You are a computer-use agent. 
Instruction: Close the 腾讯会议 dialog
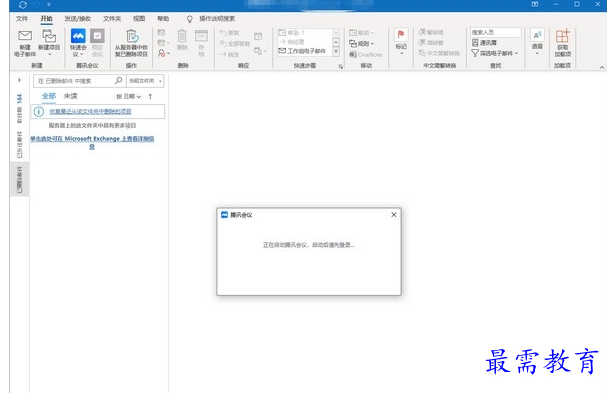pos(394,215)
